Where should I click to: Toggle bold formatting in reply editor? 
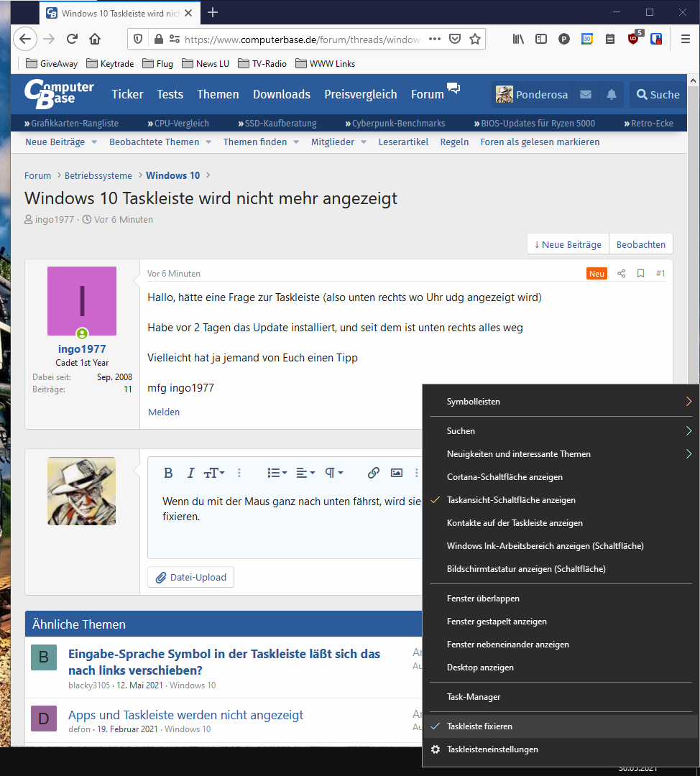coord(168,473)
